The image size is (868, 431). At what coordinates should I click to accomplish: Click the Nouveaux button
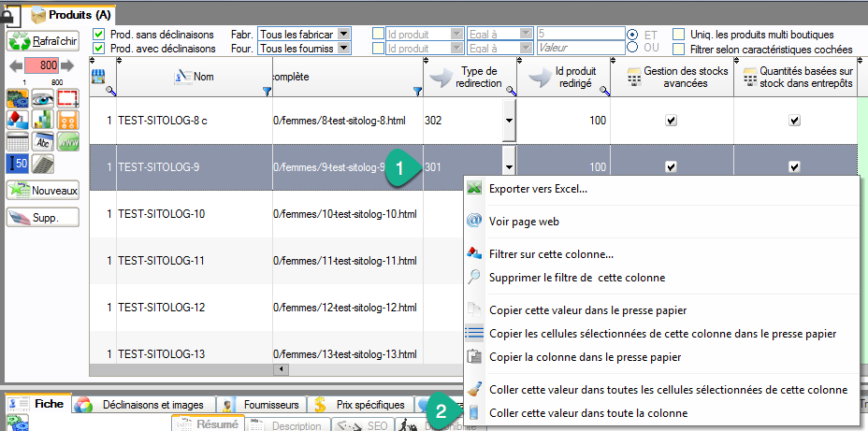[x=43, y=190]
